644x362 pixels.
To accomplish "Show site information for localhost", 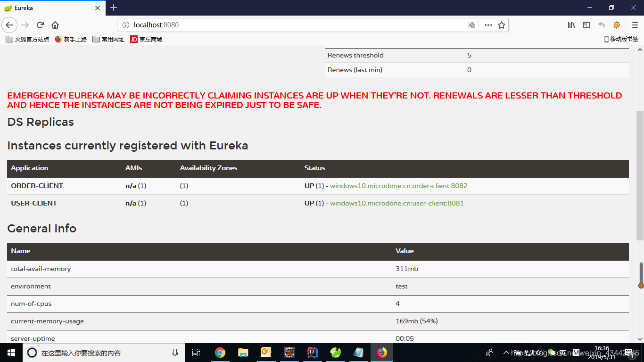I will tap(125, 25).
